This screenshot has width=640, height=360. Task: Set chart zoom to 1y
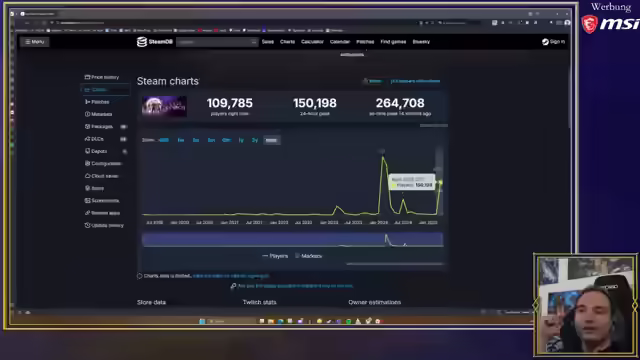pyautogui.click(x=241, y=140)
